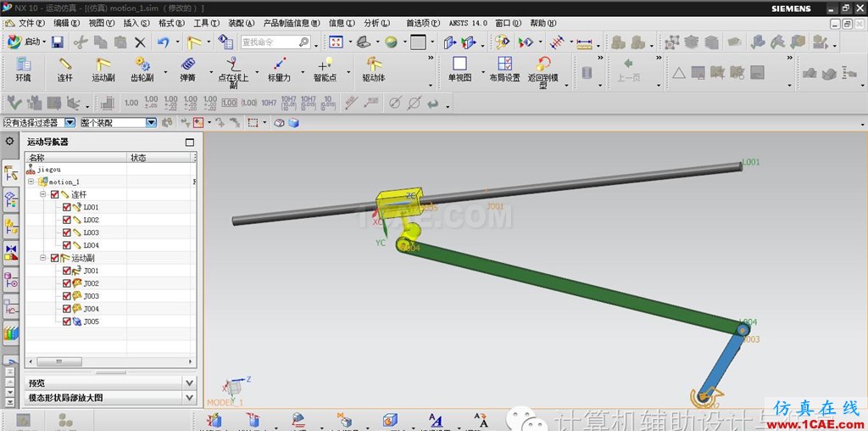Click the 查找命令 search field

coord(275,42)
